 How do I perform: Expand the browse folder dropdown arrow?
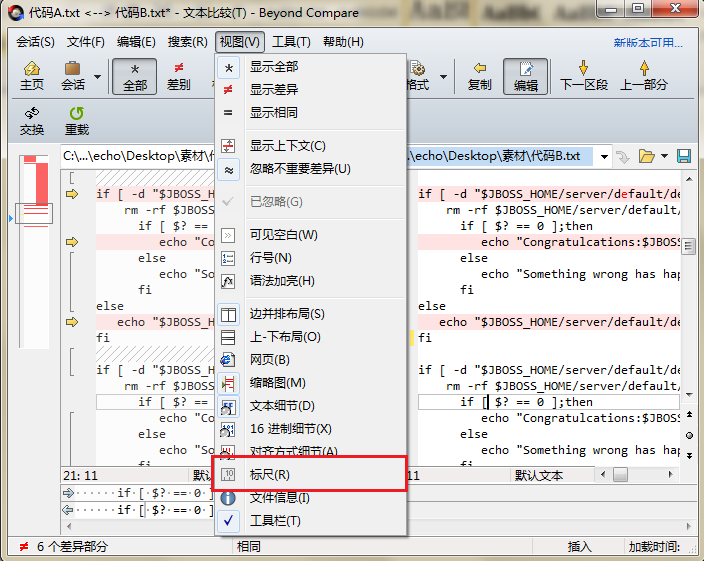(664, 156)
